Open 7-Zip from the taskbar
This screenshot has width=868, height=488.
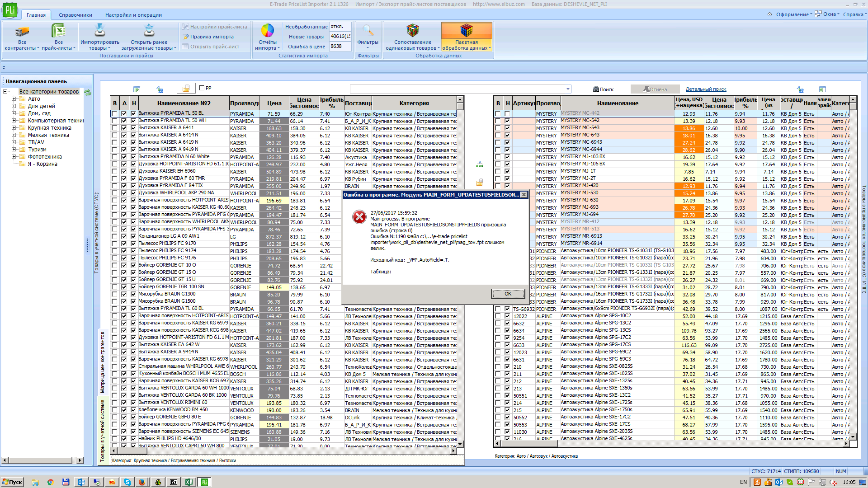pyautogui.click(x=174, y=482)
